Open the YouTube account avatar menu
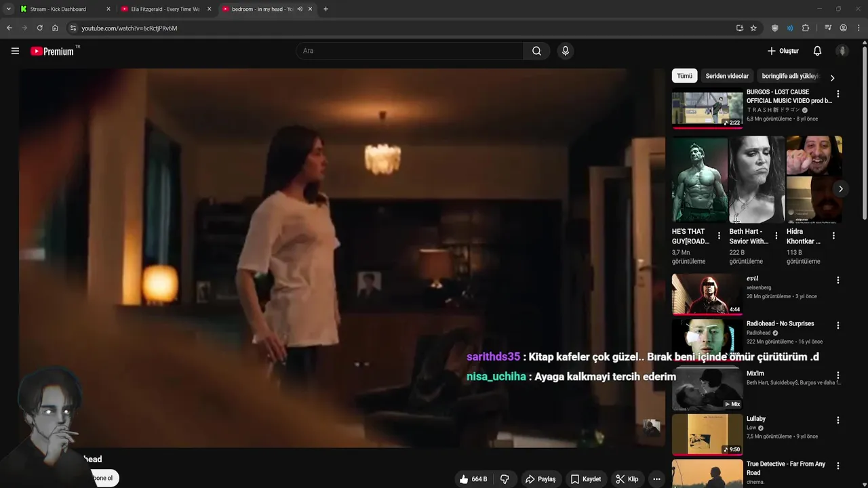 point(842,51)
